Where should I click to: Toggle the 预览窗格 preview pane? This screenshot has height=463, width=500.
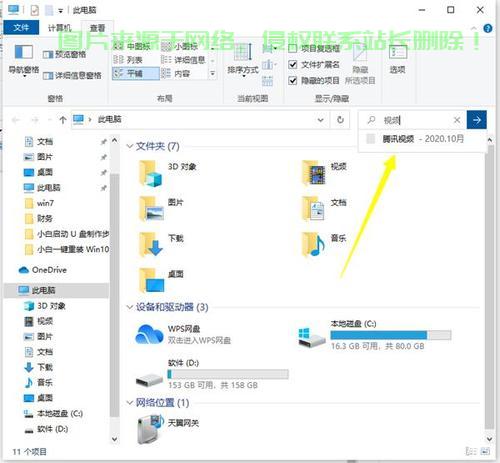[65, 54]
